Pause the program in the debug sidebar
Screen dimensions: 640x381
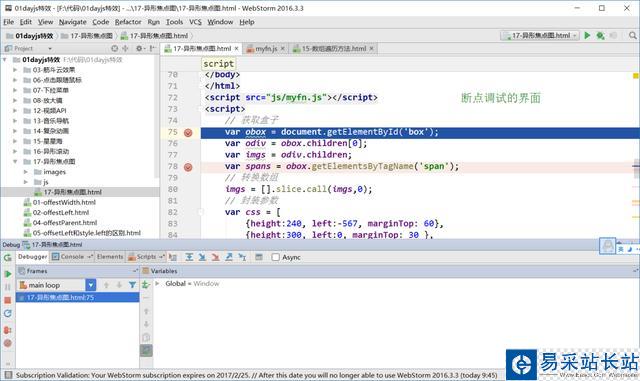[x=8, y=287]
